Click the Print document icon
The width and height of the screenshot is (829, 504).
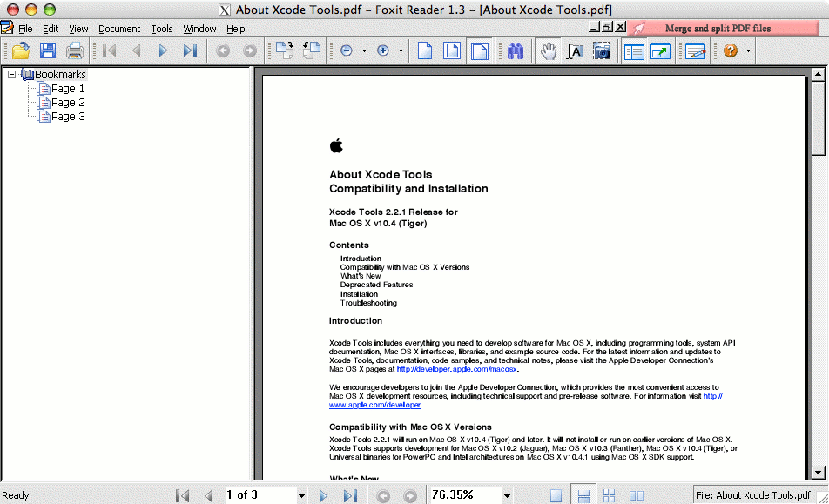tap(75, 50)
